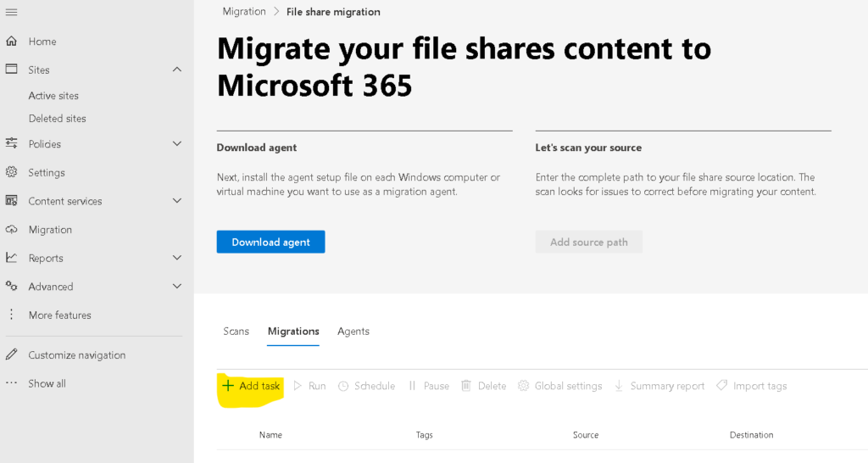Click the Sites window icon

(11, 70)
